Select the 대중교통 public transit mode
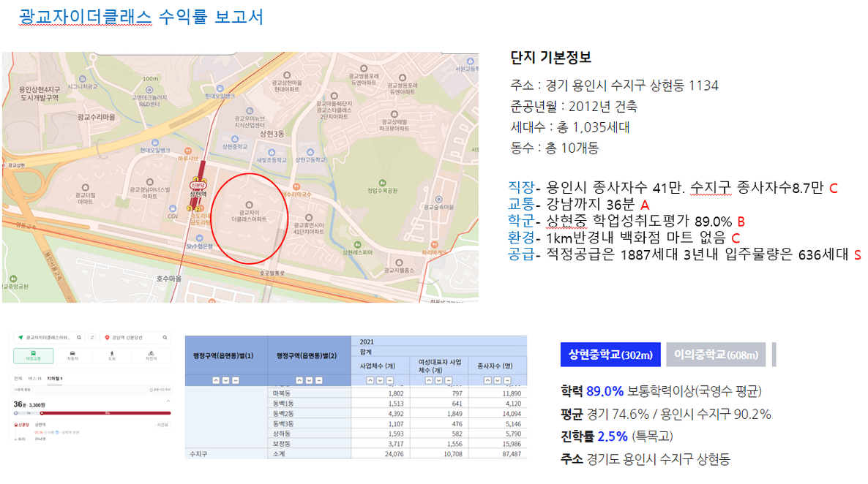This screenshot has height=484, width=868. (x=33, y=355)
